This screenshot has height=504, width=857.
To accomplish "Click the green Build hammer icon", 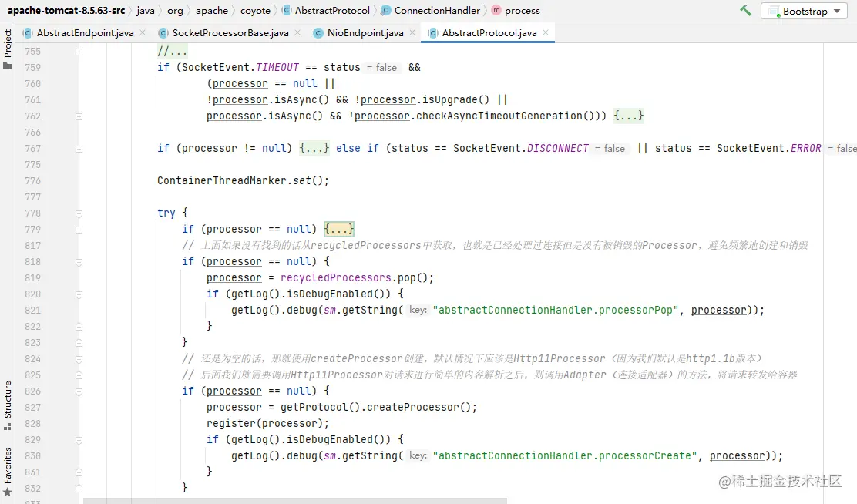I will click(x=744, y=10).
